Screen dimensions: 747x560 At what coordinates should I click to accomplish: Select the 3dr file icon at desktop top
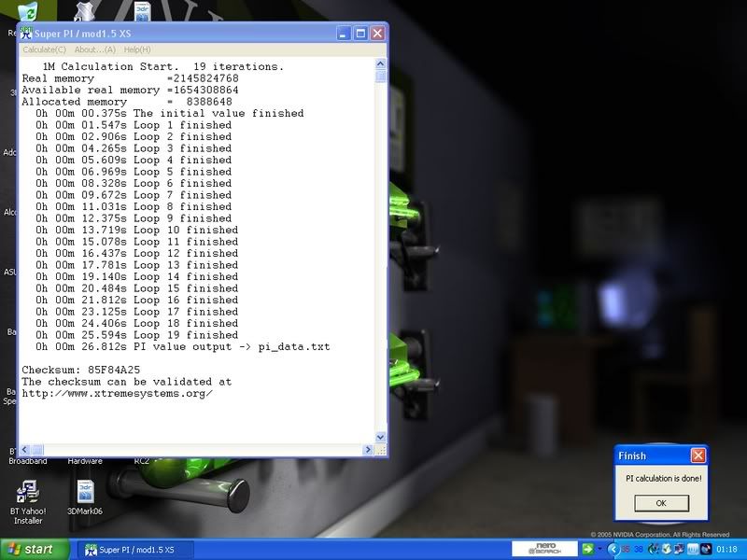142,11
